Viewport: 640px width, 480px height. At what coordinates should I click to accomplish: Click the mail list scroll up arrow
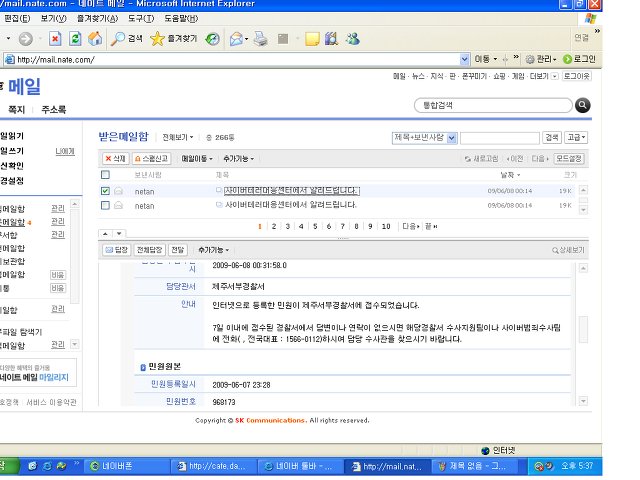click(583, 190)
